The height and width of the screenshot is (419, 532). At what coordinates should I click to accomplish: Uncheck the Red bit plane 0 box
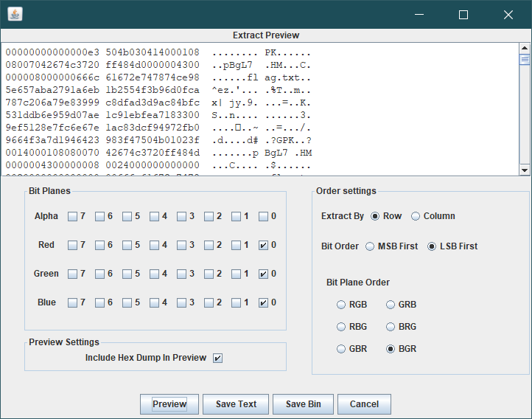tap(263, 245)
